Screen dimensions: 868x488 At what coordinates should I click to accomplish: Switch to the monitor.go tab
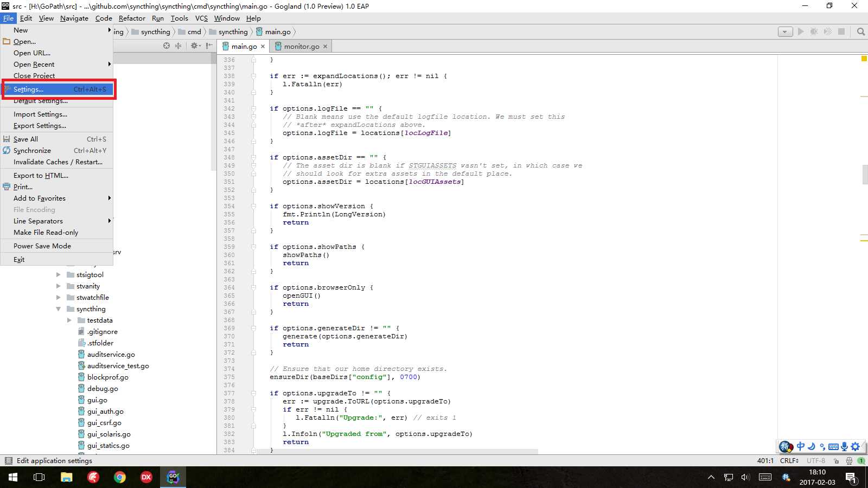301,47
